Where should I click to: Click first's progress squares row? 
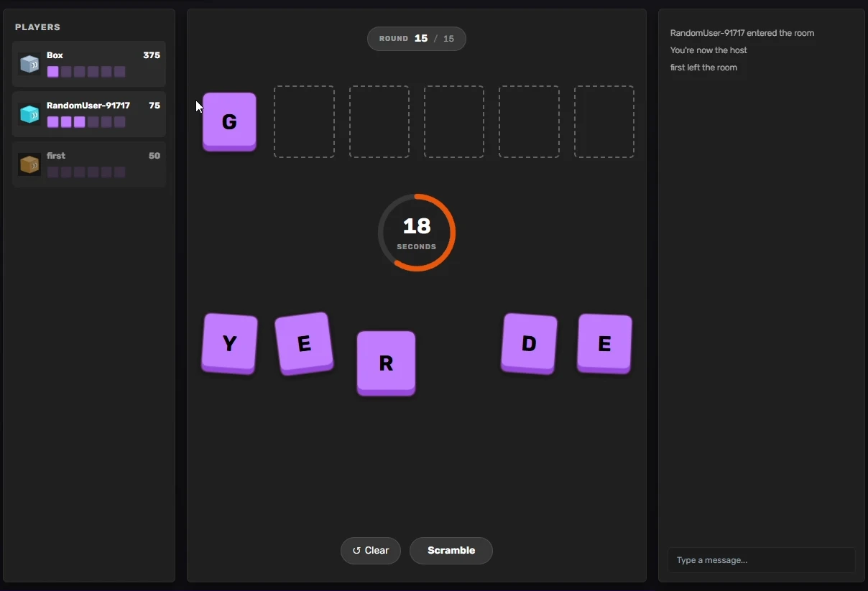[86, 172]
